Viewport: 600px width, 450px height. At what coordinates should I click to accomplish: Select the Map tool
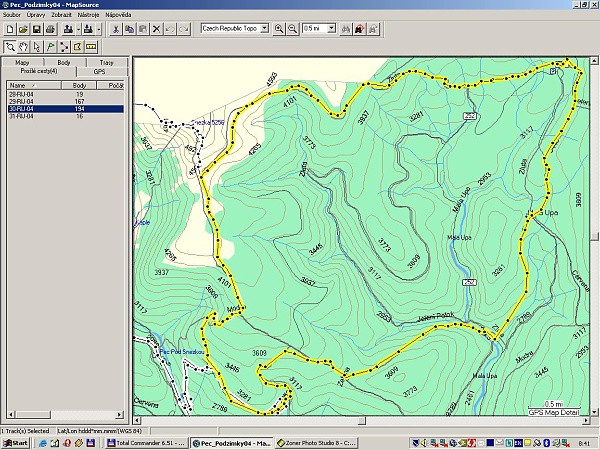(77, 47)
